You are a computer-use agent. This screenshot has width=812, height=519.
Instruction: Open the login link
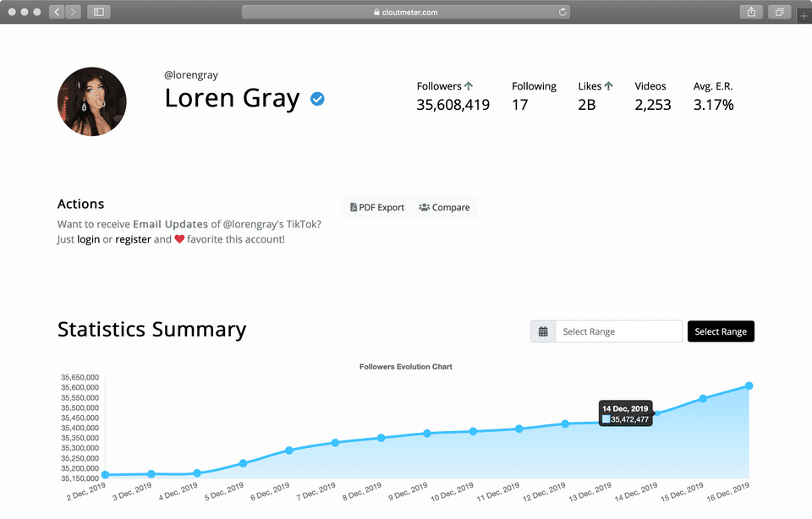point(89,239)
